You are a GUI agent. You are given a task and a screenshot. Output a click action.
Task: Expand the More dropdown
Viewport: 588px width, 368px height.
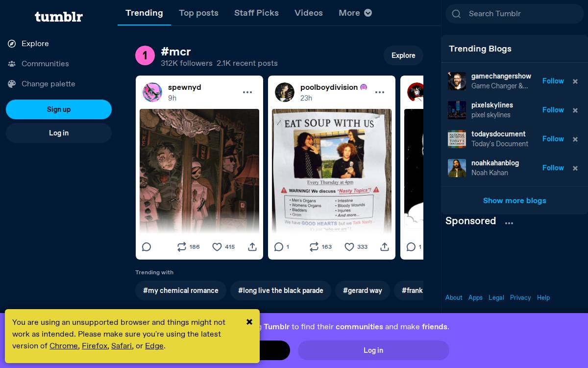(355, 13)
